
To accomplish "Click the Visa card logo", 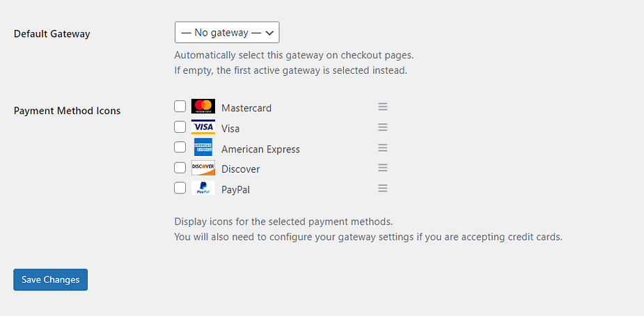I will (x=203, y=127).
